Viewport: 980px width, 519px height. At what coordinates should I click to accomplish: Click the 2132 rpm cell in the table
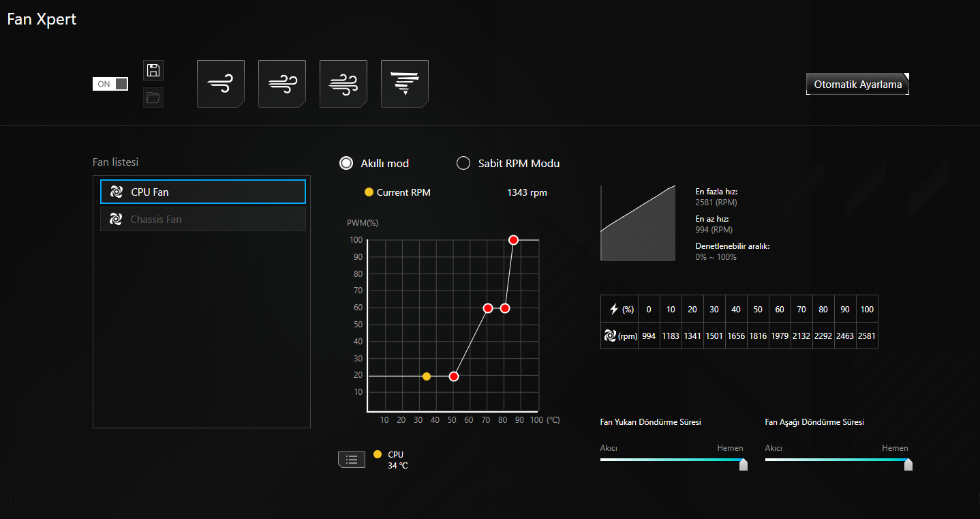pyautogui.click(x=801, y=336)
